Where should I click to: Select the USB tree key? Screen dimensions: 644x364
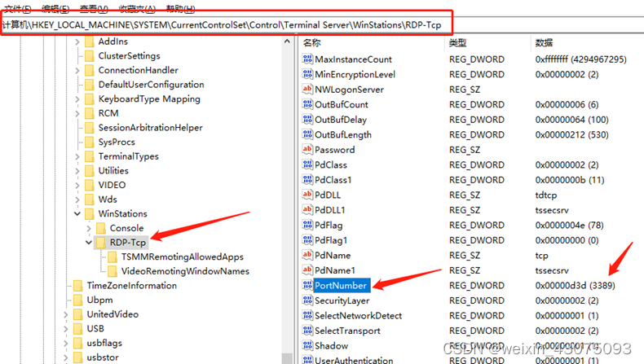point(95,329)
